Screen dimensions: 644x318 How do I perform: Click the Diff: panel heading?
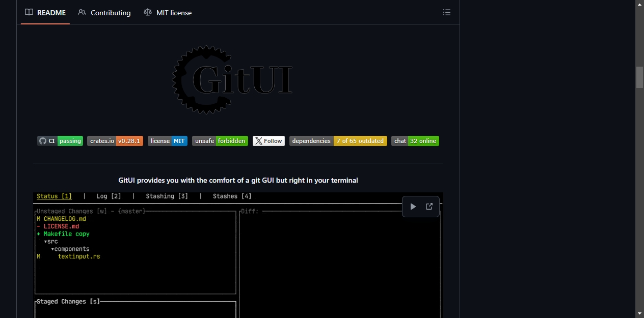coord(250,211)
